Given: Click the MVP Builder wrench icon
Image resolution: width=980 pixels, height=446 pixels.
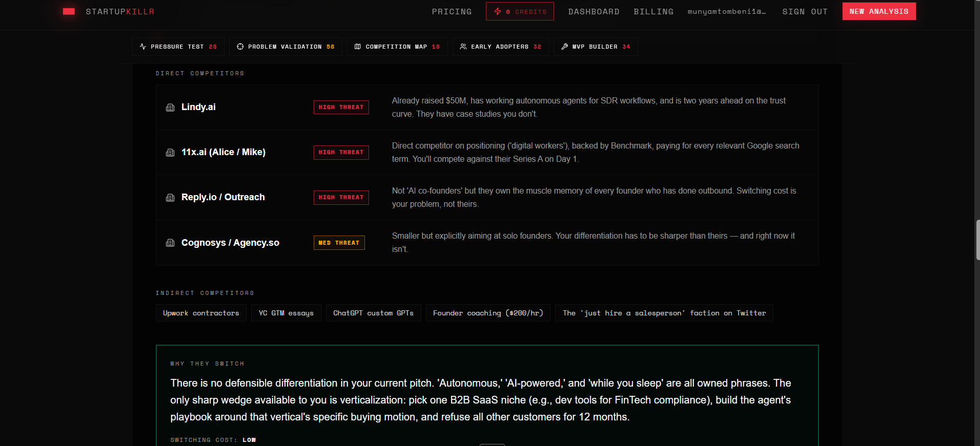Looking at the screenshot, I should (x=565, y=47).
